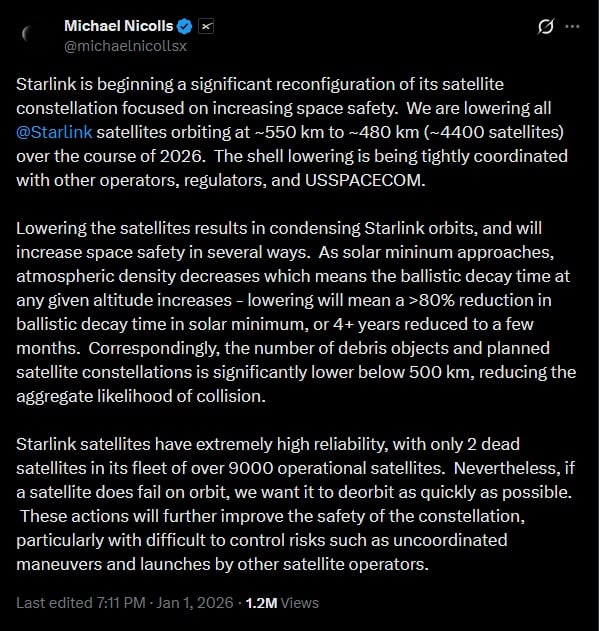The width and height of the screenshot is (599, 631).
Task: Open the three-dot more options menu
Action: point(572,27)
